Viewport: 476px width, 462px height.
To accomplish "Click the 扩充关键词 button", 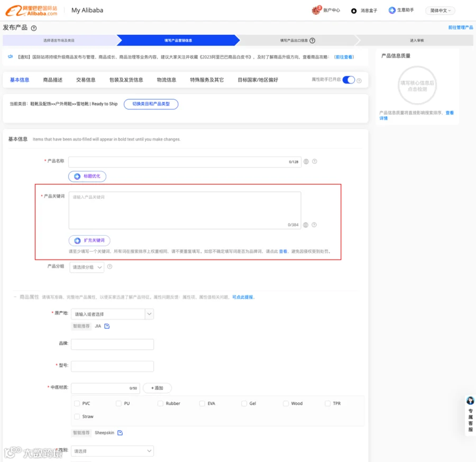I will pyautogui.click(x=89, y=241).
